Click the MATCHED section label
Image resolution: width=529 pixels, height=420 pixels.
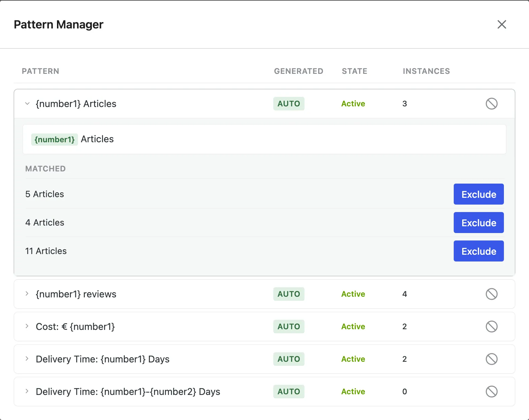(45, 169)
